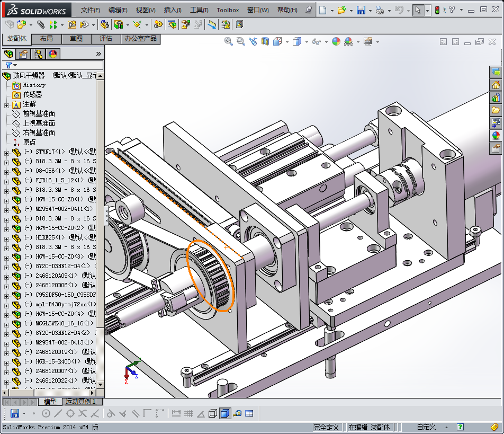504x434 pixels.
Task: Click the Save icon in top toolbar
Action: (361, 10)
